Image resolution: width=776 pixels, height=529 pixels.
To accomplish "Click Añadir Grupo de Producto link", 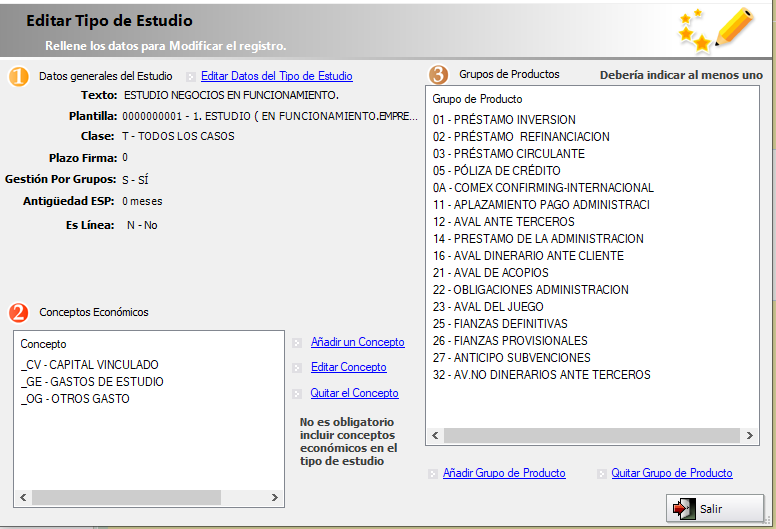I will point(504,473).
